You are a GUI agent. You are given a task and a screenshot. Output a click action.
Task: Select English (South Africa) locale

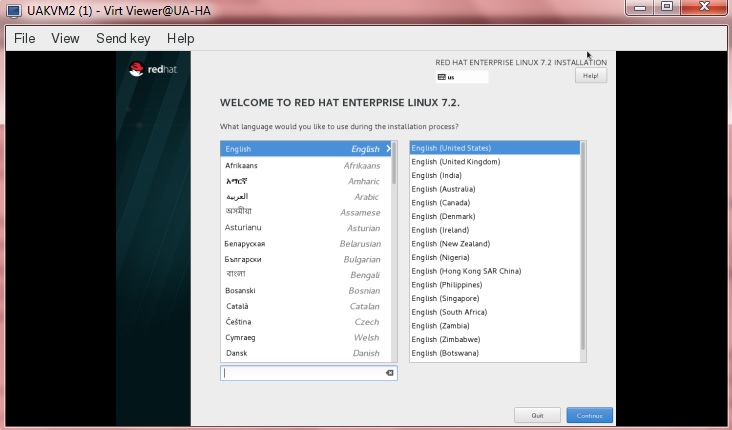(495, 312)
